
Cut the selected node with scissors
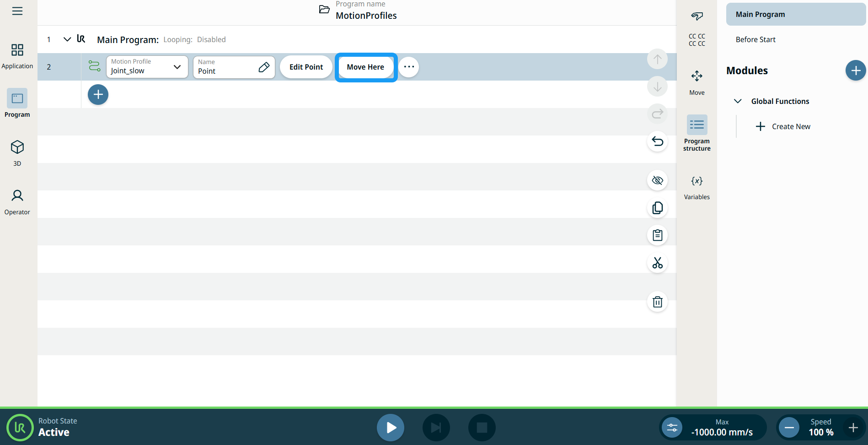pyautogui.click(x=657, y=263)
